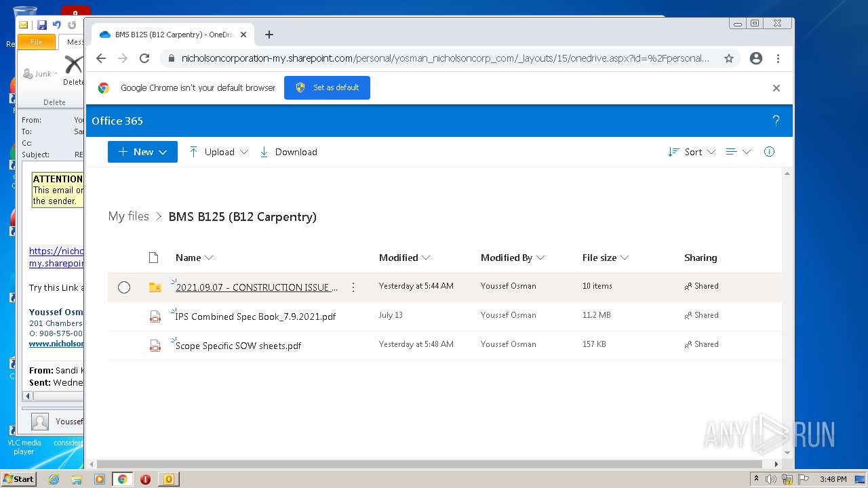Open the File tab in Outlook
868x488 pixels.
tap(37, 42)
